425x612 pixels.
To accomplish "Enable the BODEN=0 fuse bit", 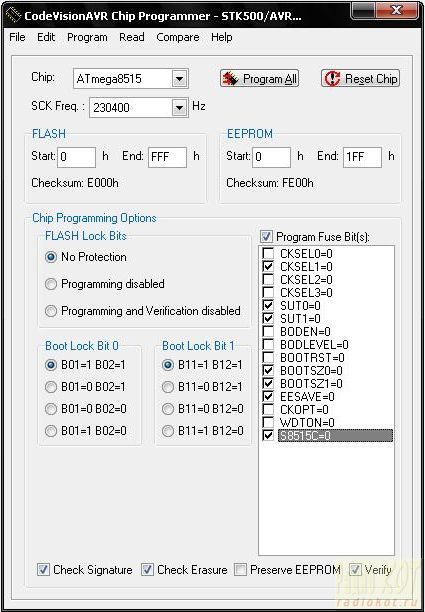I will [x=268, y=332].
